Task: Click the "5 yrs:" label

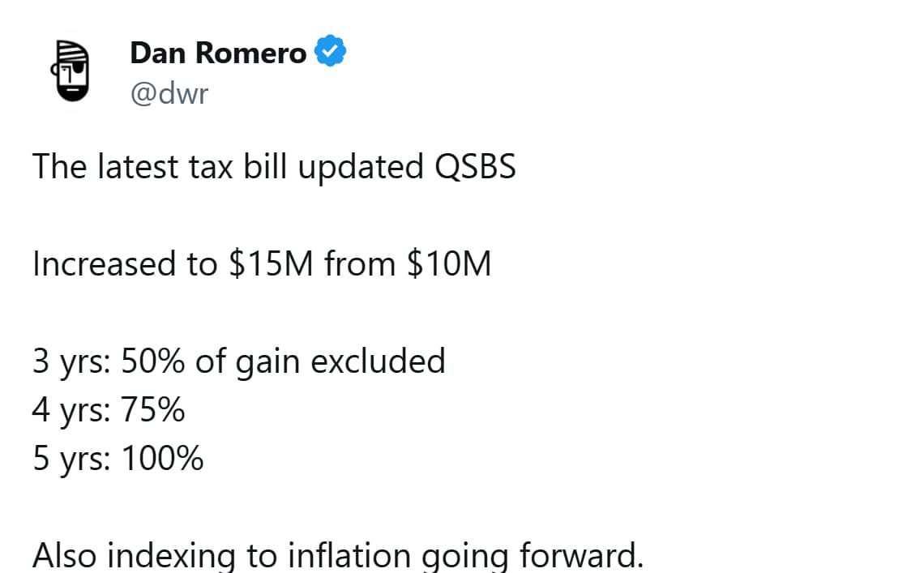Action: point(72,460)
